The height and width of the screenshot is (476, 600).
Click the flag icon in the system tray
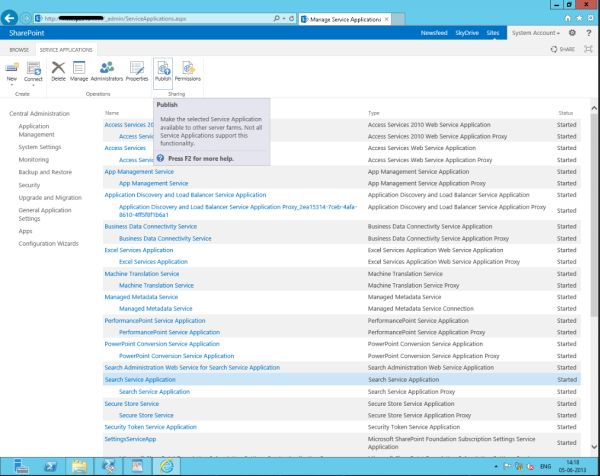click(x=507, y=466)
